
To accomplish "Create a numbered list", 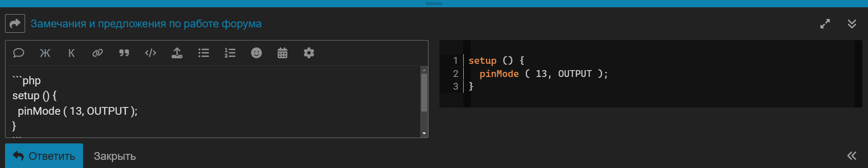I will (230, 53).
